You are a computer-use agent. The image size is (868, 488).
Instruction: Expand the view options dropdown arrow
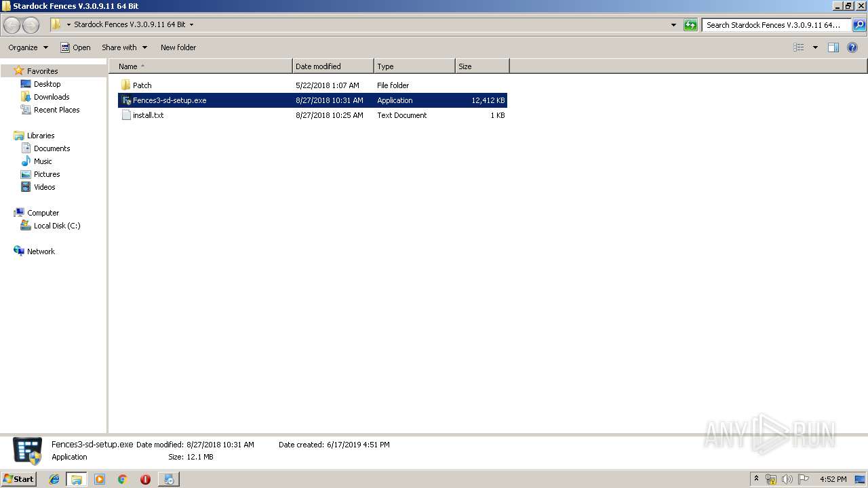(815, 47)
